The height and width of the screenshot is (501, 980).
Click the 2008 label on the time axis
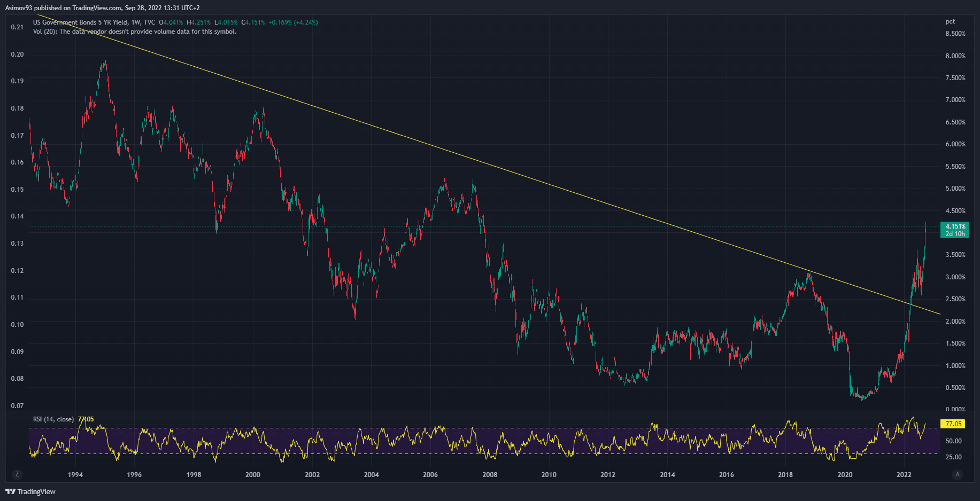coord(489,474)
